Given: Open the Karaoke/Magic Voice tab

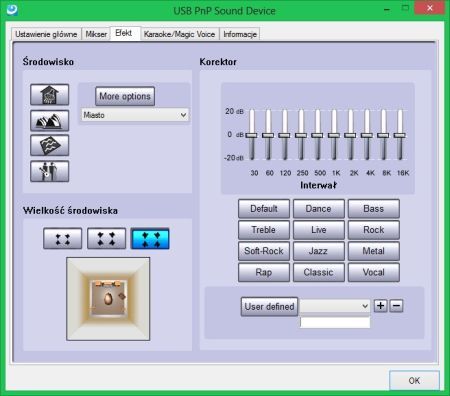Looking at the screenshot, I should point(179,34).
